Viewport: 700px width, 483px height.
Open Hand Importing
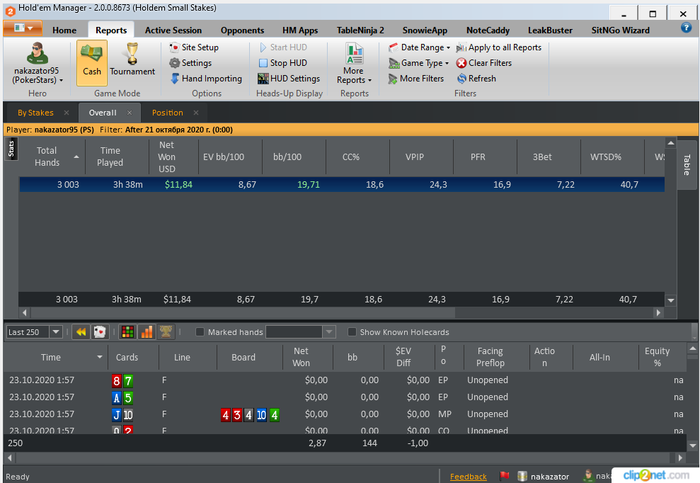206,79
